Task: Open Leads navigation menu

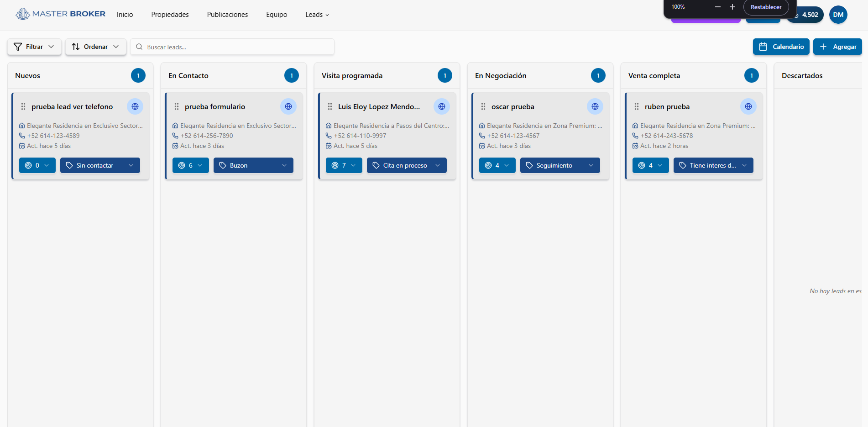Action: pos(317,15)
